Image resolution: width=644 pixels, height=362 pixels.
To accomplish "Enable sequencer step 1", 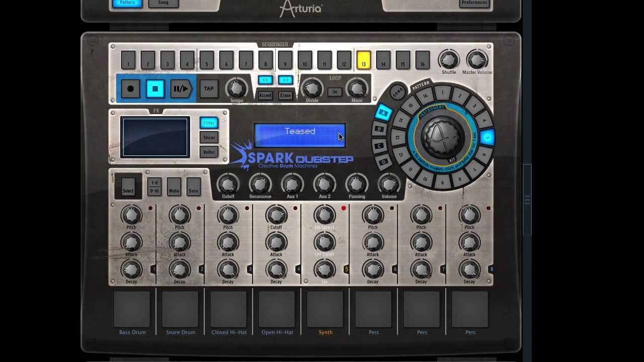I will pyautogui.click(x=128, y=60).
